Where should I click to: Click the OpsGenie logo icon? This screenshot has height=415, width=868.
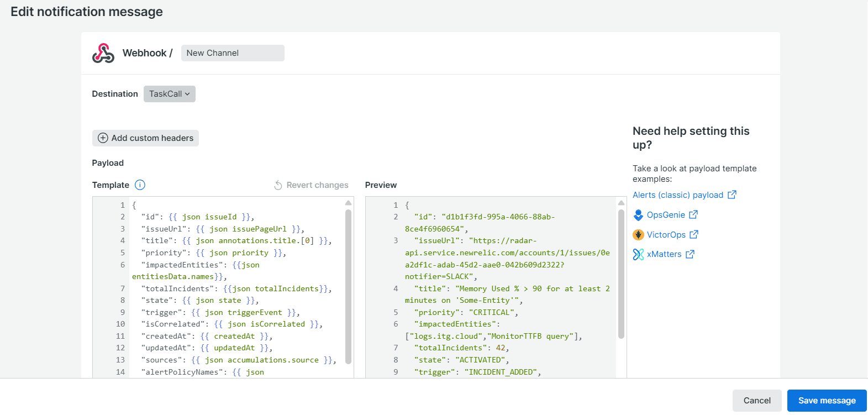coord(638,215)
